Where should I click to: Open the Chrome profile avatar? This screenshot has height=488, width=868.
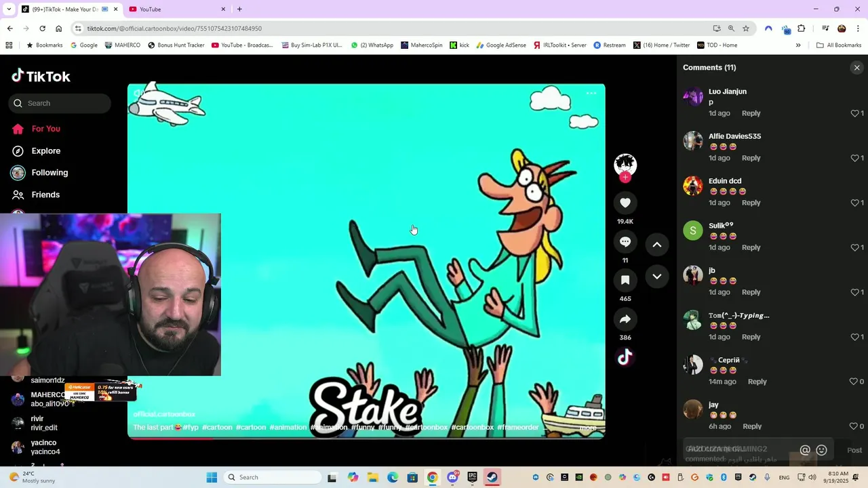pyautogui.click(x=842, y=28)
